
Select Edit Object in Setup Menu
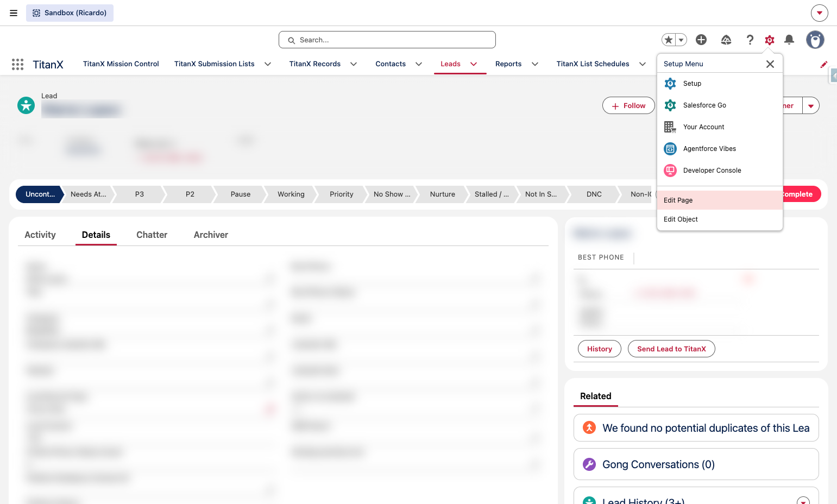[720, 219]
